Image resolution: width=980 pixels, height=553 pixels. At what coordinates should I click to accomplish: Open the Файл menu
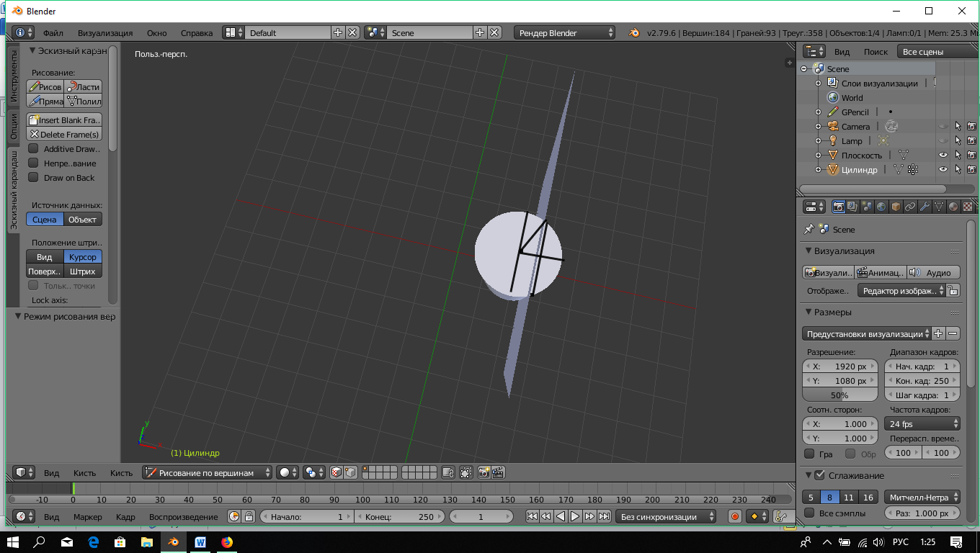tap(53, 33)
